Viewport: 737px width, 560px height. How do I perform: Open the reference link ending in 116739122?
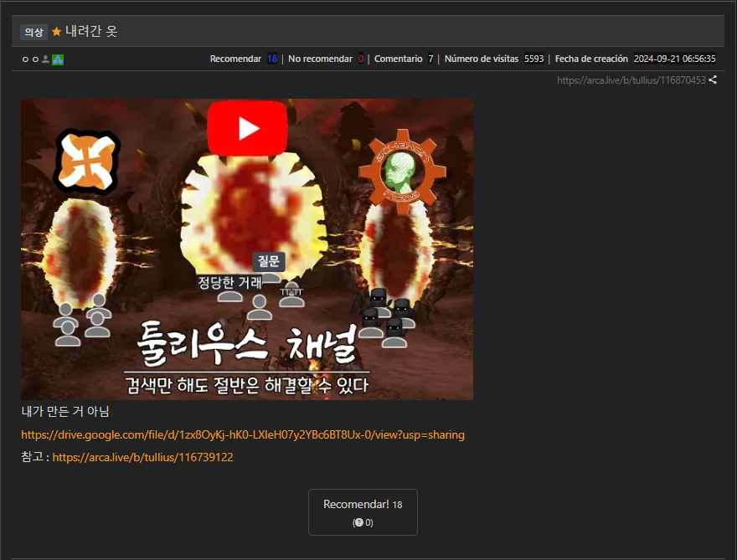pyautogui.click(x=142, y=457)
